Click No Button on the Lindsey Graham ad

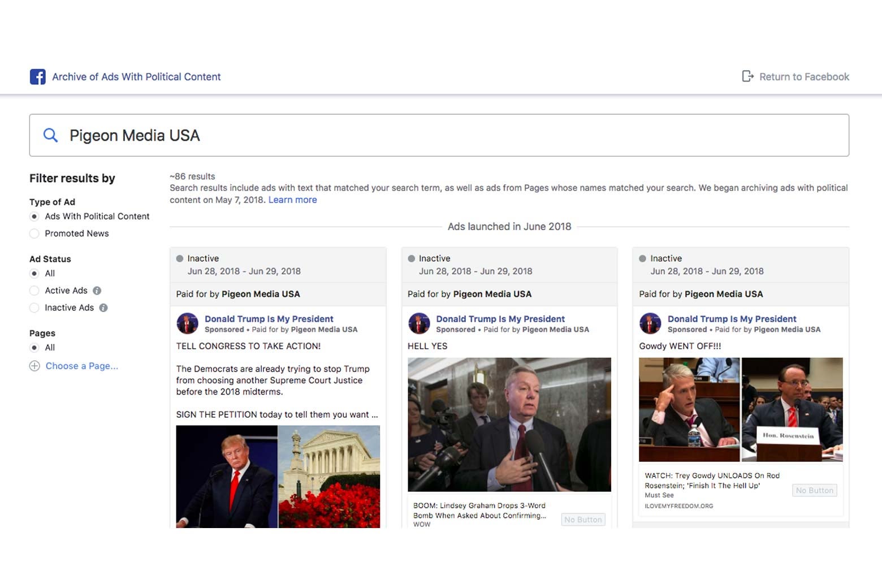pyautogui.click(x=583, y=520)
